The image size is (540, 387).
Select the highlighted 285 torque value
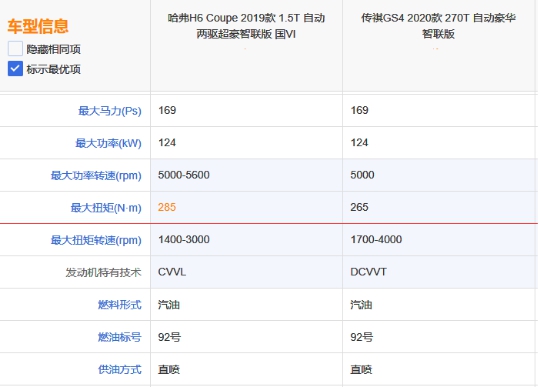click(x=167, y=207)
